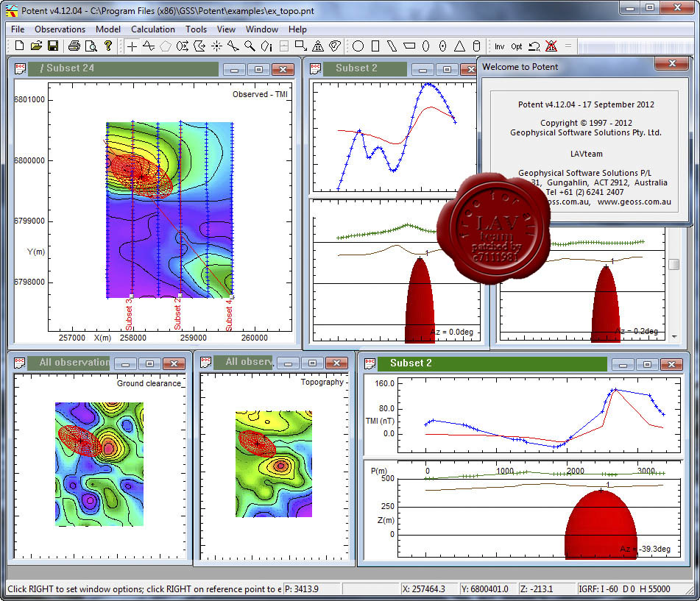This screenshot has width=700, height=601.
Task: Print using the printer toolbar icon
Action: click(74, 46)
